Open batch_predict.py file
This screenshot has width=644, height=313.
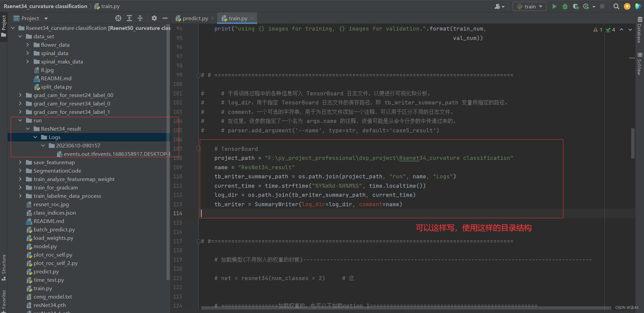51,229
